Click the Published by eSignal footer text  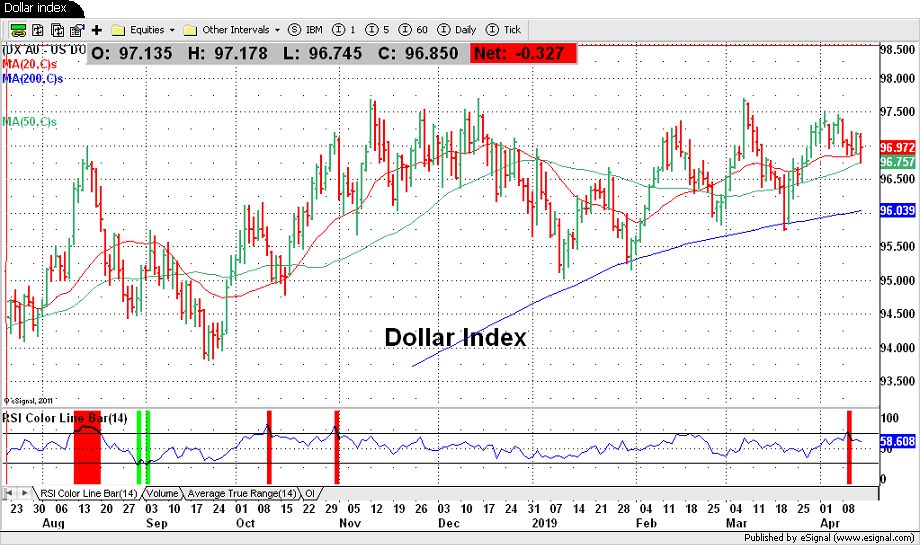829,537
